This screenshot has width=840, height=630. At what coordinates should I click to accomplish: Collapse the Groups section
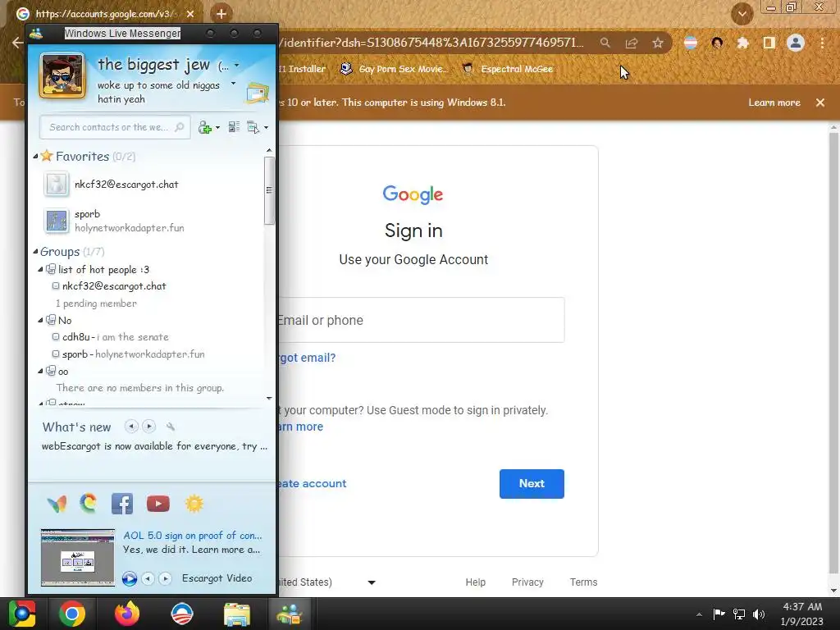(35, 251)
